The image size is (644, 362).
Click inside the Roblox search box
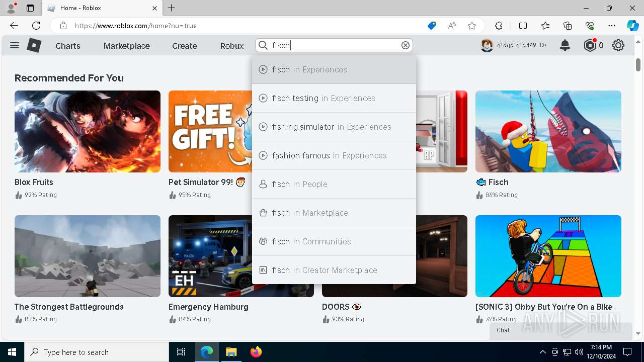(335, 45)
